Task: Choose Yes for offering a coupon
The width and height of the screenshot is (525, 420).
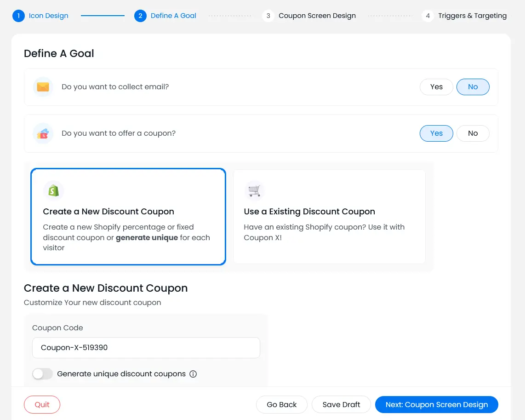Action: [436, 133]
